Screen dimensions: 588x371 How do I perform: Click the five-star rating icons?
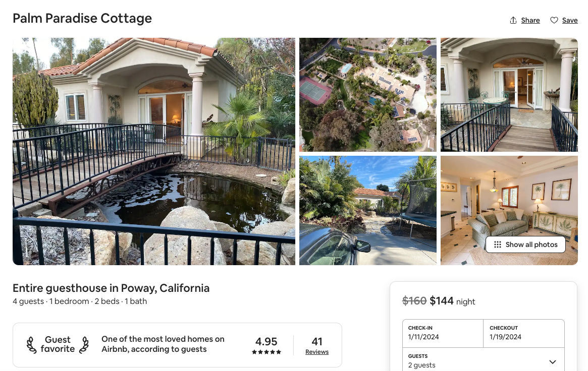266,352
